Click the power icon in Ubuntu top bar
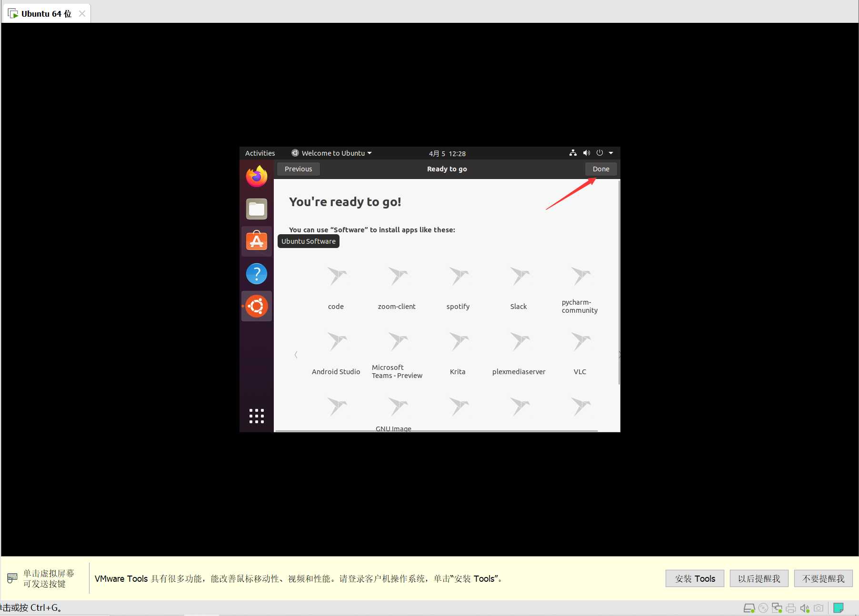 pyautogui.click(x=599, y=153)
